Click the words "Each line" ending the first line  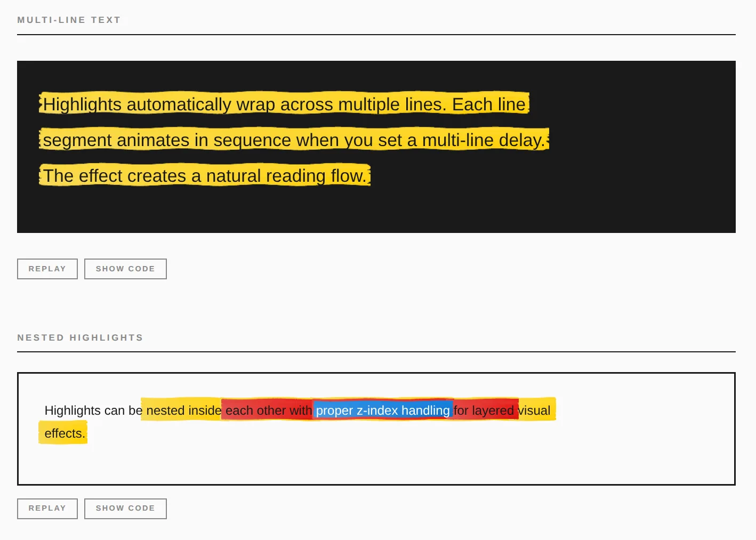(x=489, y=104)
